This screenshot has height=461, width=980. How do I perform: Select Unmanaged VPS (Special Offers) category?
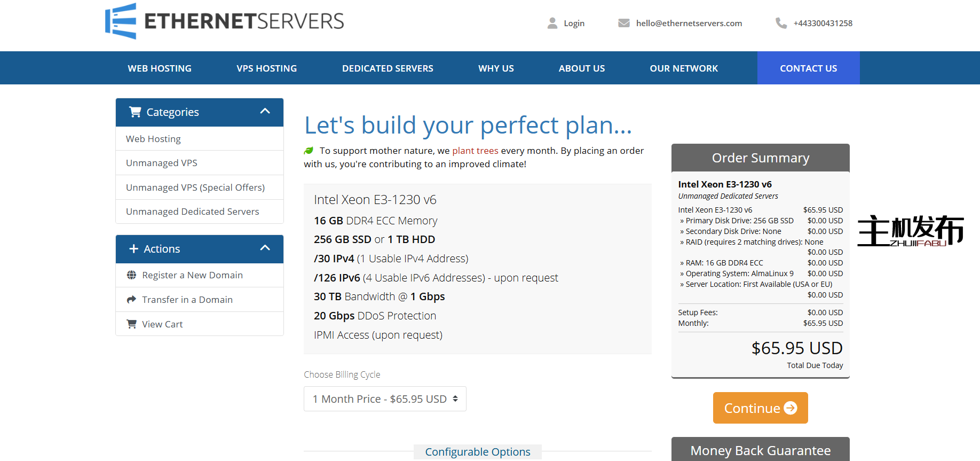tap(195, 187)
